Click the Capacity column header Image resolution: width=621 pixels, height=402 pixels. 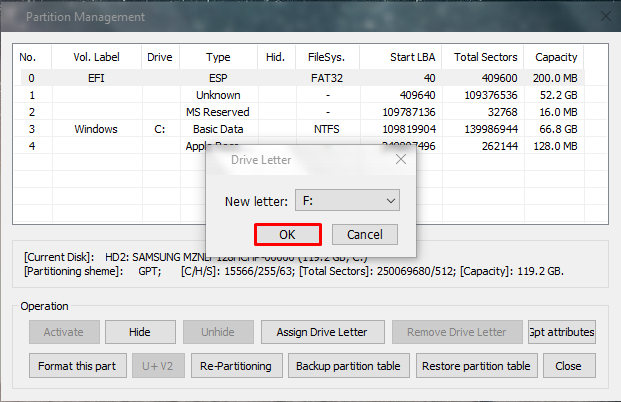556,58
